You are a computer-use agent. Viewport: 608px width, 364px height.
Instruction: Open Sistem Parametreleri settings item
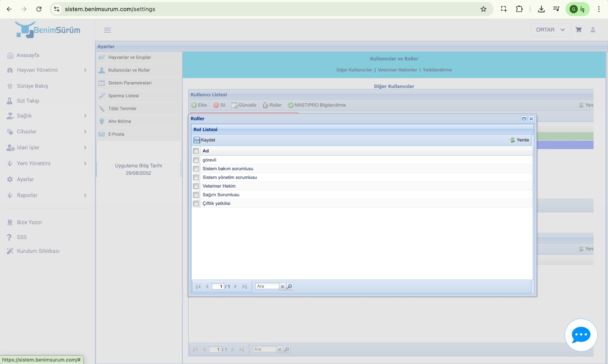(130, 83)
